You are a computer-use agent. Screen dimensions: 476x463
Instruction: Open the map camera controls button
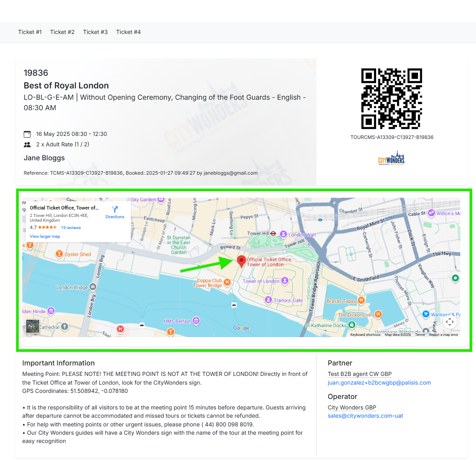click(449, 322)
